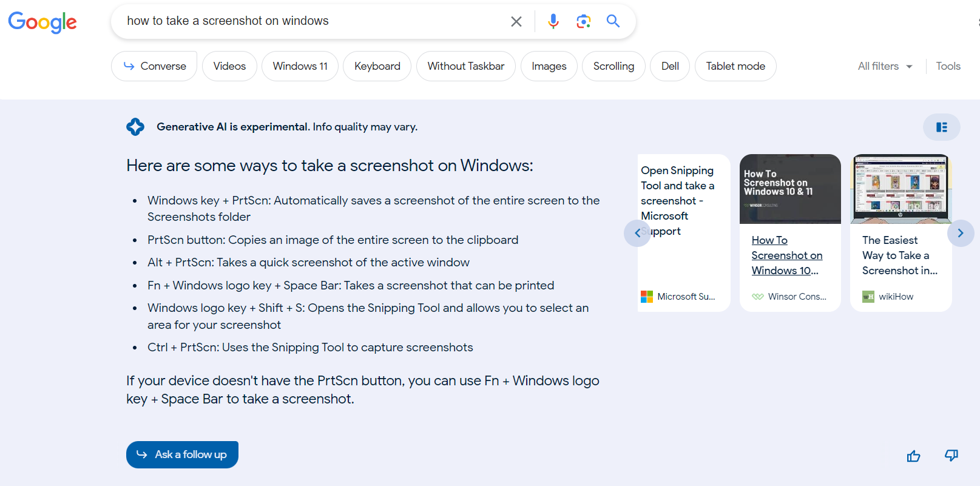Select the Windows 11 filter chip

coord(300,66)
